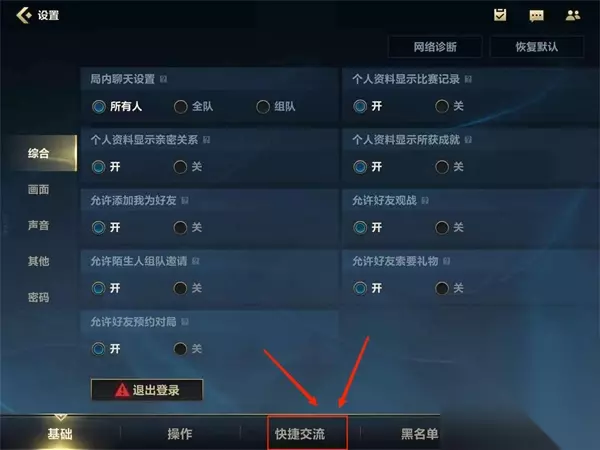Click the info icon beside 局内聊天设置
This screenshot has width=600, height=450.
(x=163, y=79)
